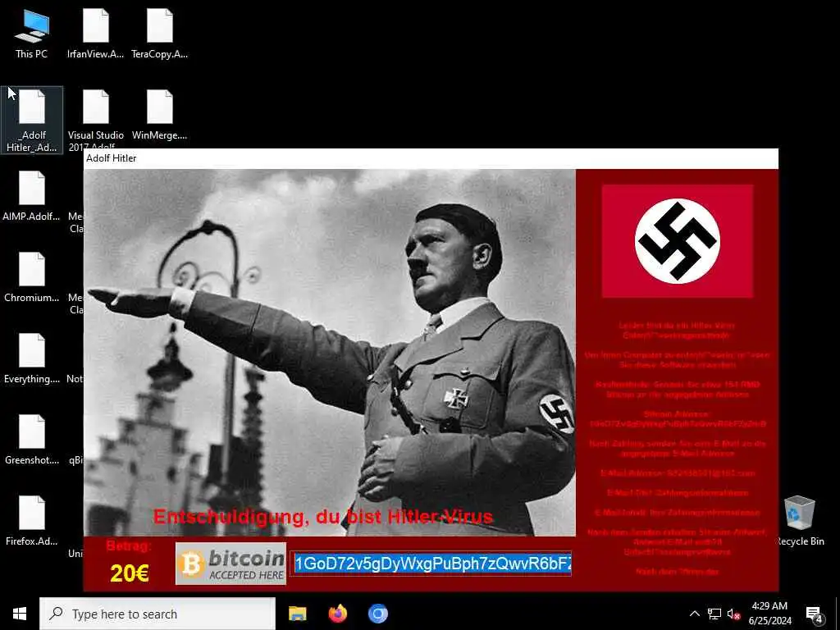Select the AIMP.Adolf... desktop file
The height and width of the screenshot is (630, 840).
pyautogui.click(x=32, y=195)
